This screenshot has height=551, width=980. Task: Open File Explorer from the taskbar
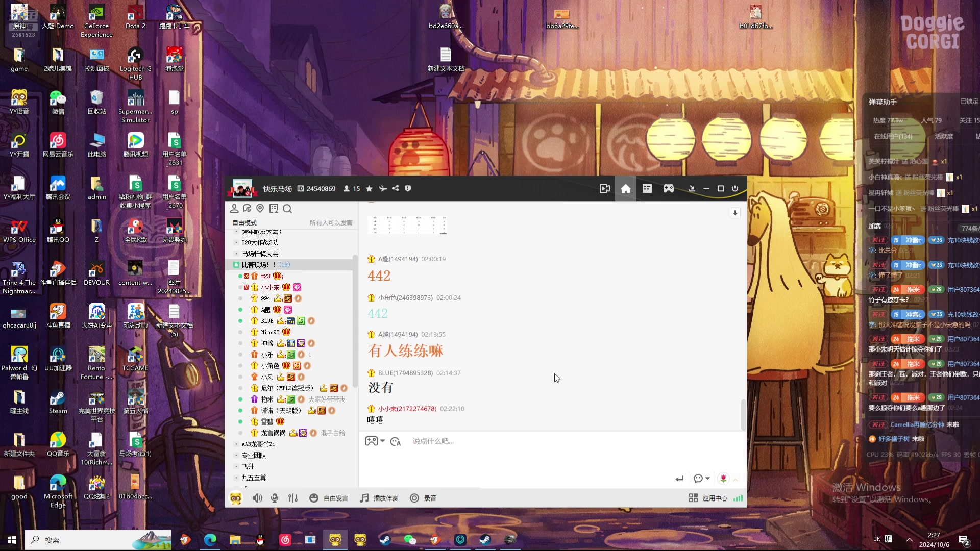coord(235,540)
